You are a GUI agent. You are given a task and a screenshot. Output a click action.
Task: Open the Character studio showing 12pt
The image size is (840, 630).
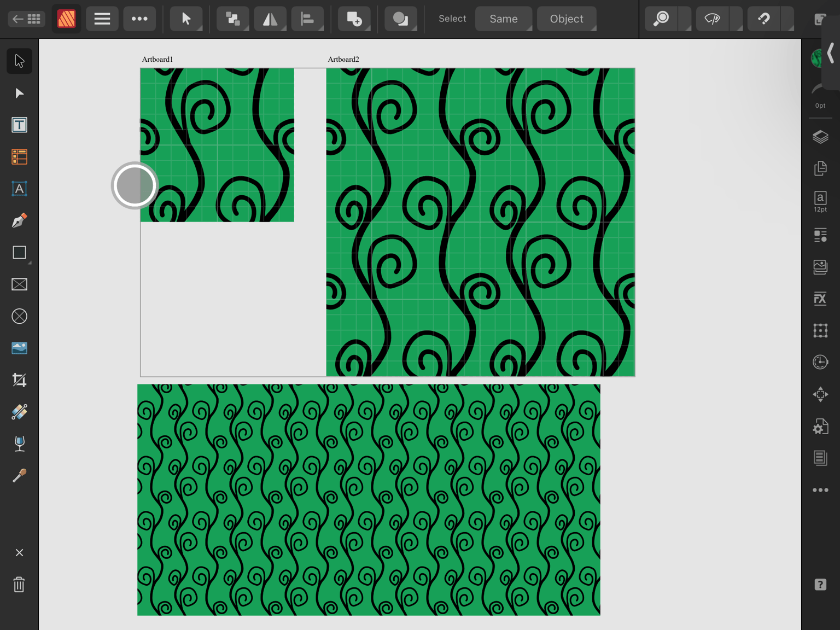tap(820, 201)
